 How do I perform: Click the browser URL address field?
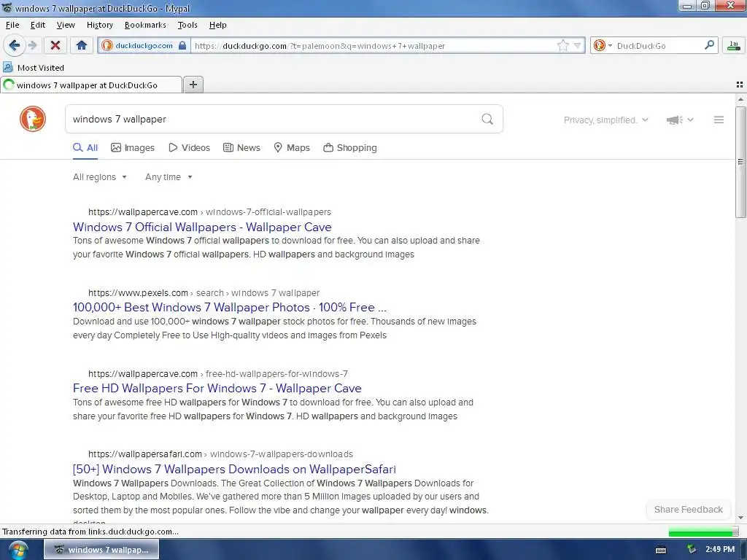(x=374, y=46)
